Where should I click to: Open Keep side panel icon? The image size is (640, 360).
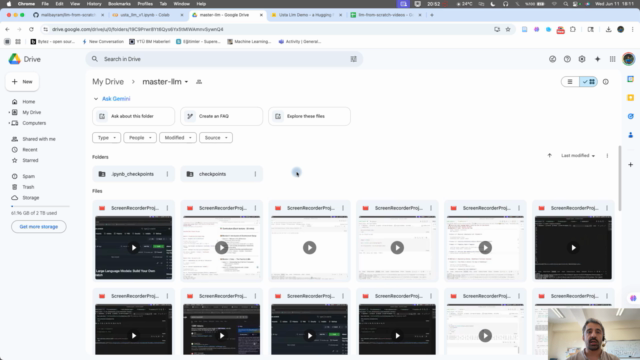(631, 98)
